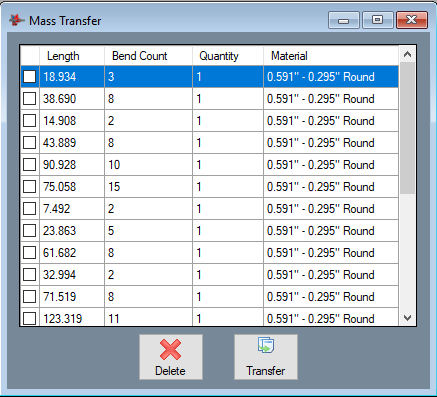Check the box for length 38.690 row
Screen dimensions: 437x397
30,99
